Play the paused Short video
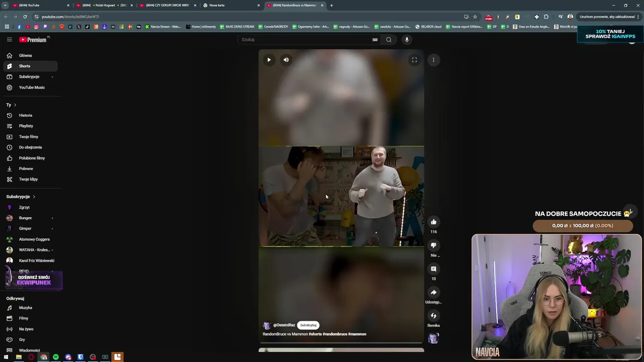644x362 pixels. [x=269, y=60]
